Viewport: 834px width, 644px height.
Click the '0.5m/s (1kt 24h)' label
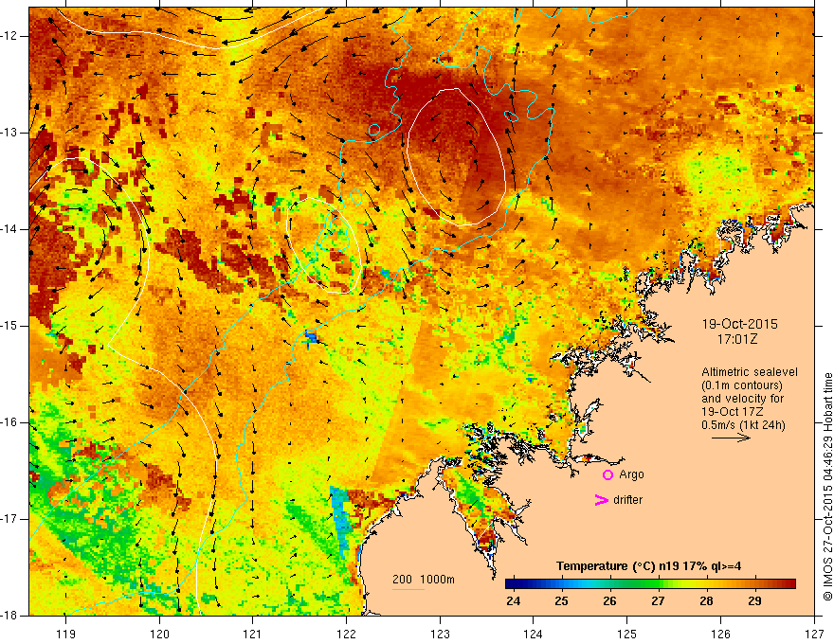pyautogui.click(x=743, y=425)
